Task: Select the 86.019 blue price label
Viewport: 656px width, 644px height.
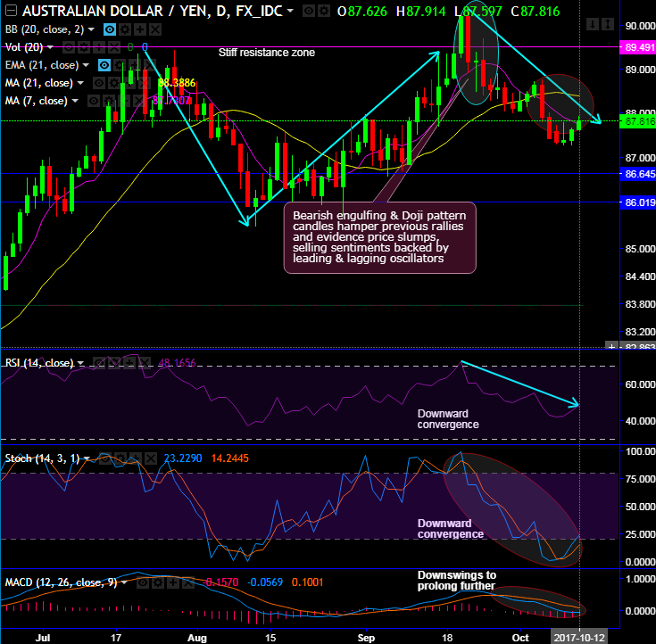Action: point(637,202)
